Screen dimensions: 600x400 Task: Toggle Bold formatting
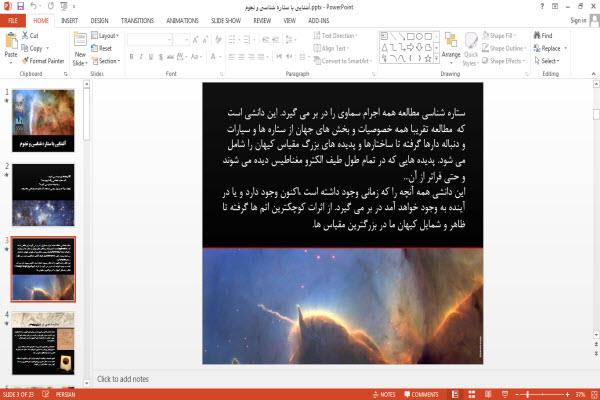[x=131, y=57]
